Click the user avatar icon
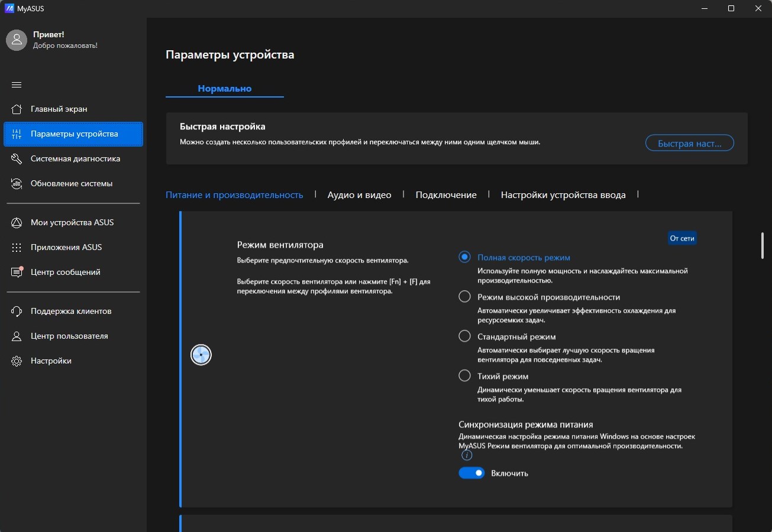The width and height of the screenshot is (772, 532). click(17, 40)
